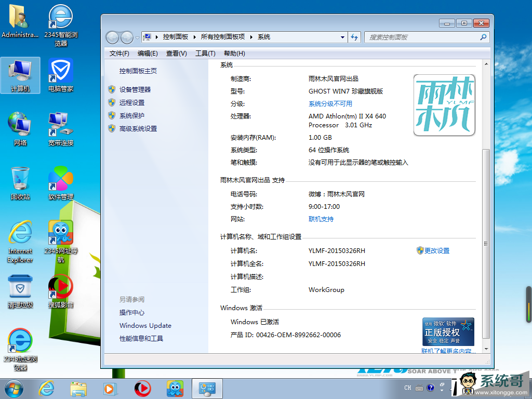Open the 回收站 recycle bin

[20, 183]
